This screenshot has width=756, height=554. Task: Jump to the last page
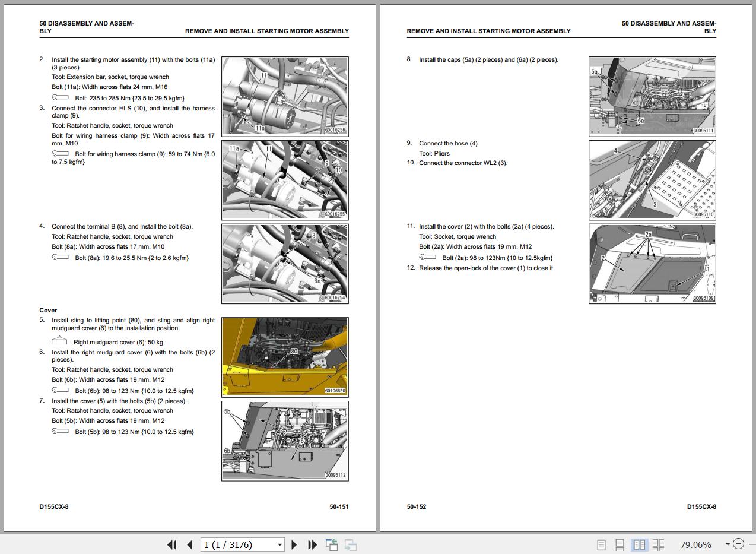[313, 544]
